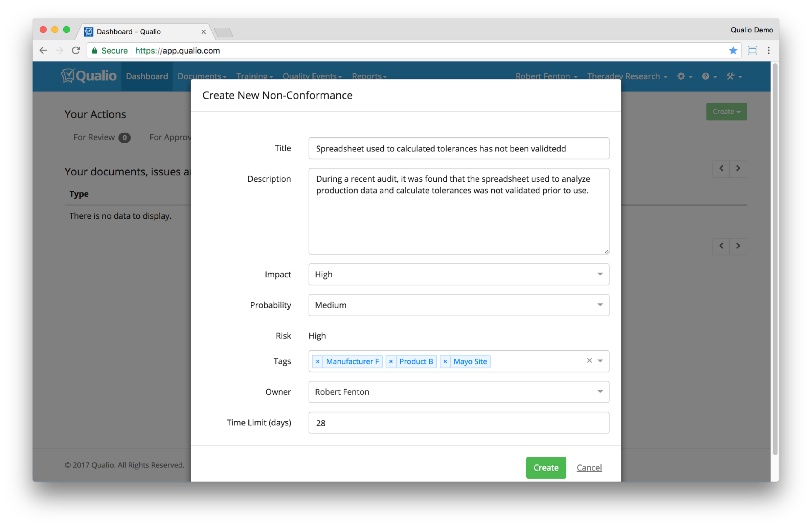This screenshot has width=812, height=528.
Task: Click the browser reload icon
Action: tap(76, 51)
